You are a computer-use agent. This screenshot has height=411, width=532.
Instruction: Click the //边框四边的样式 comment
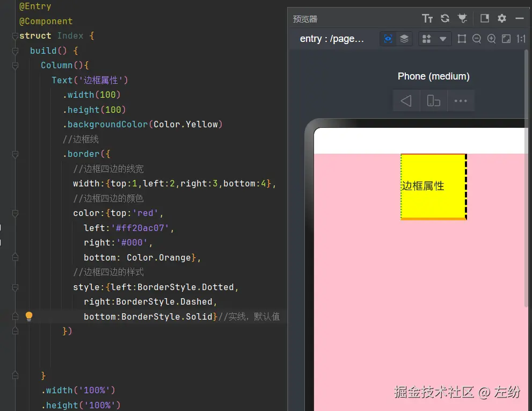[x=108, y=272]
